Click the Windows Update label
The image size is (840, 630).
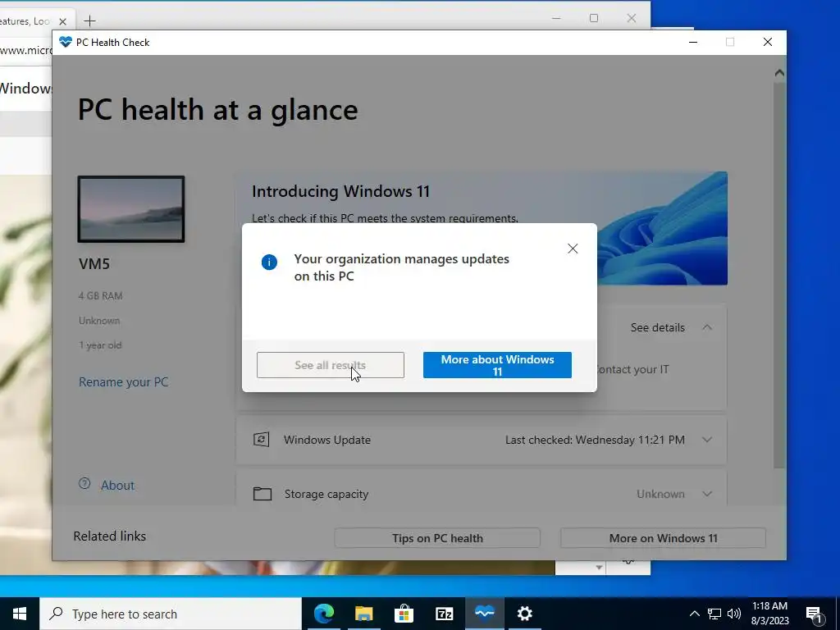[327, 440]
